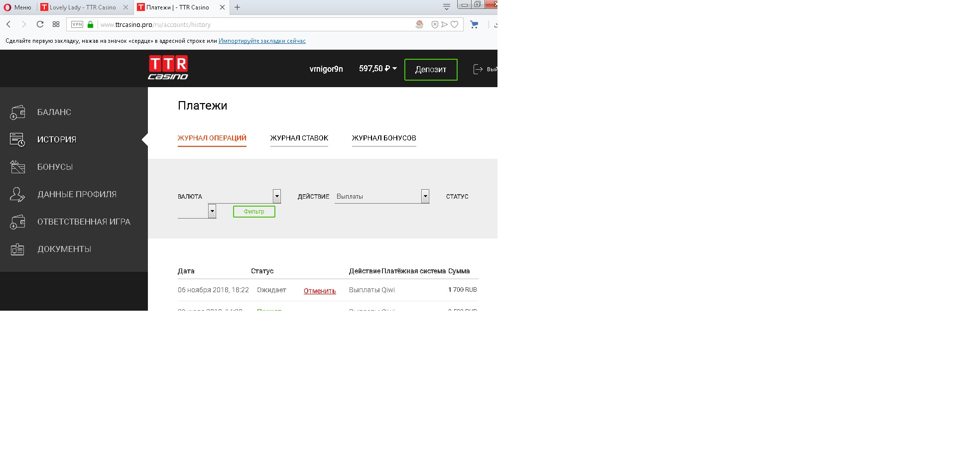Click the Отменить link for the 1 700 RUB payout

[x=320, y=291]
